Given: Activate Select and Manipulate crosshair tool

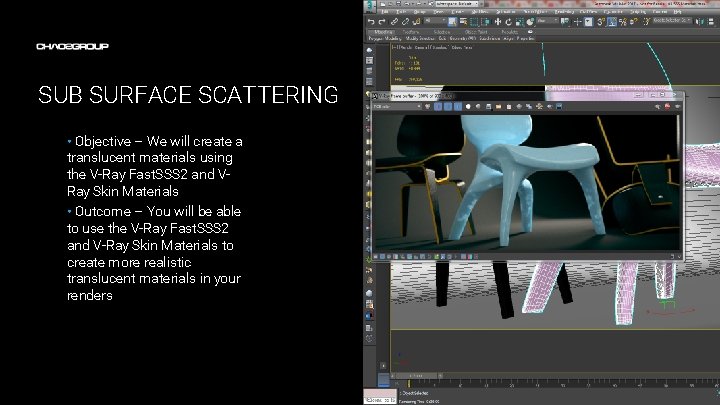Looking at the screenshot, I should [578, 22].
